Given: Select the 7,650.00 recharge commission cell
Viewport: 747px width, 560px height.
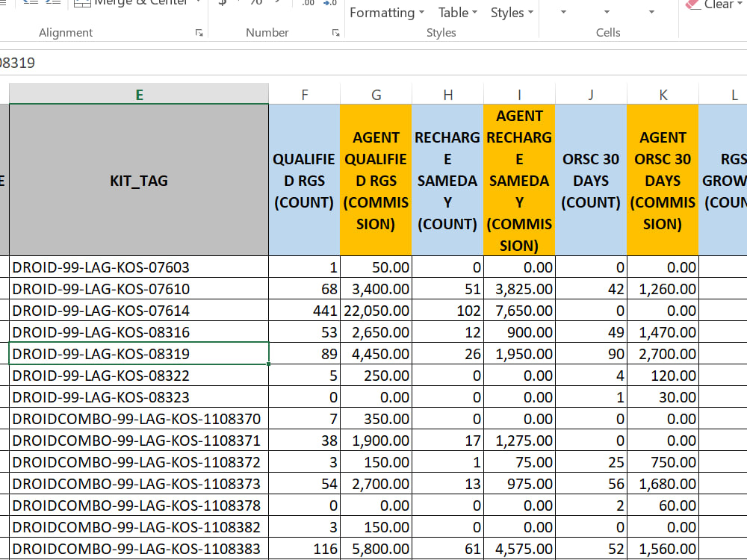Looking at the screenshot, I should (x=519, y=310).
